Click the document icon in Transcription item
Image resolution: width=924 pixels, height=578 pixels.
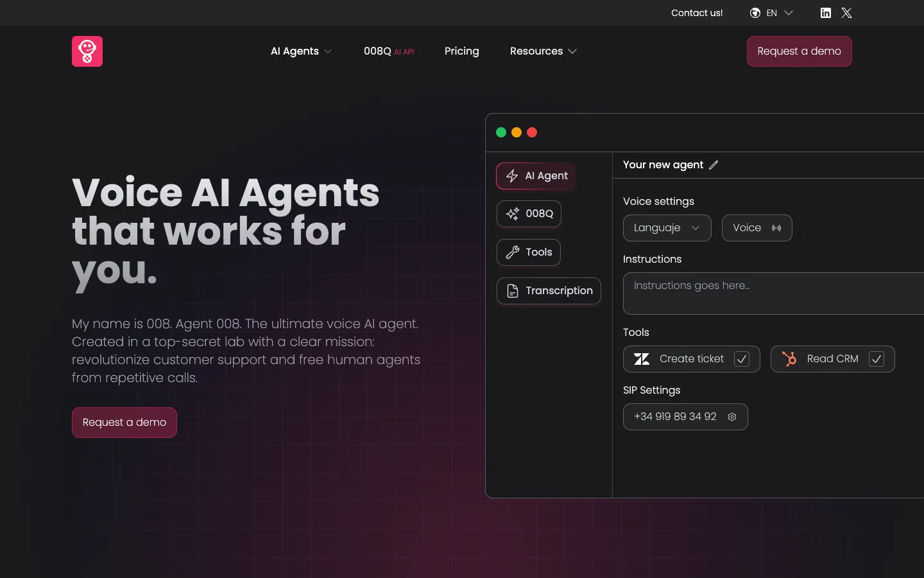tap(513, 291)
